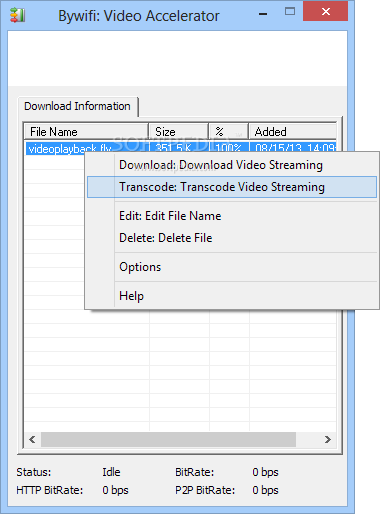This screenshot has width=380, height=514.
Task: Sort by the % column header
Action: [229, 132]
